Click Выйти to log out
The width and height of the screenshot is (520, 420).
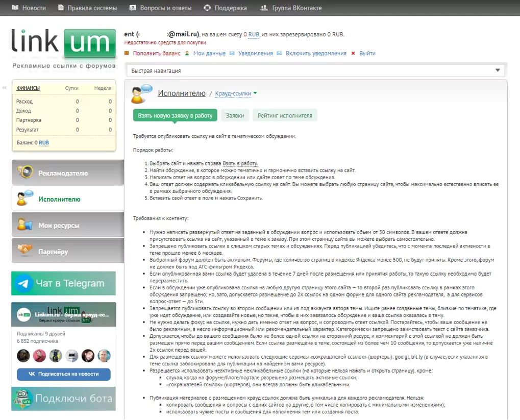(367, 53)
